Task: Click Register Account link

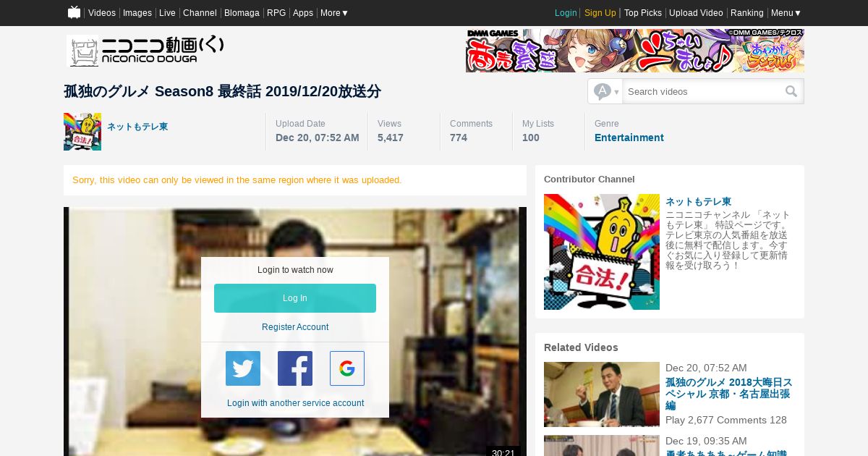Action: (295, 327)
